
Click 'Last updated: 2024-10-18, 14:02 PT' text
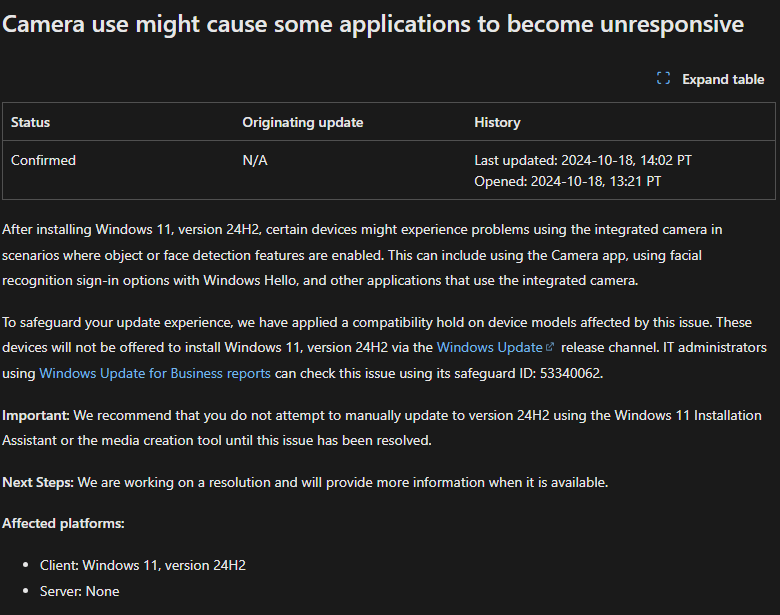[x=583, y=160]
